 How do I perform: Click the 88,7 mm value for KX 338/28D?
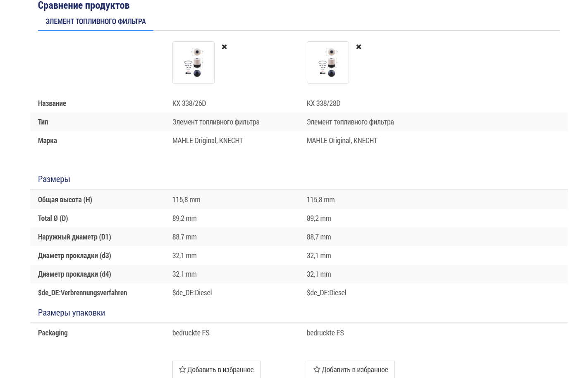pyautogui.click(x=319, y=237)
